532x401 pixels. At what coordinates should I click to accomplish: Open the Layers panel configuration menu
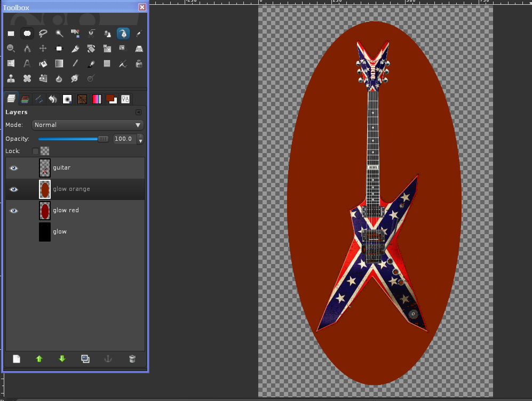[x=138, y=112]
